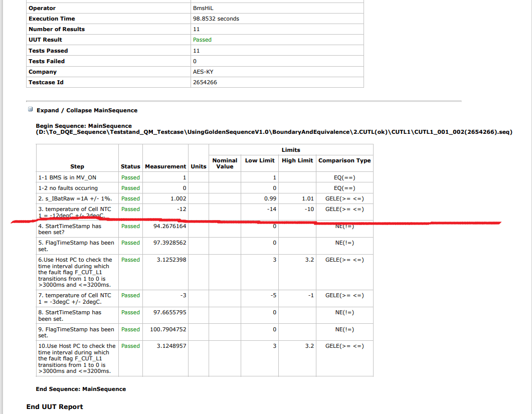Click low limit -5 in step 7
Screen dimensions: 532x414
(273, 295)
